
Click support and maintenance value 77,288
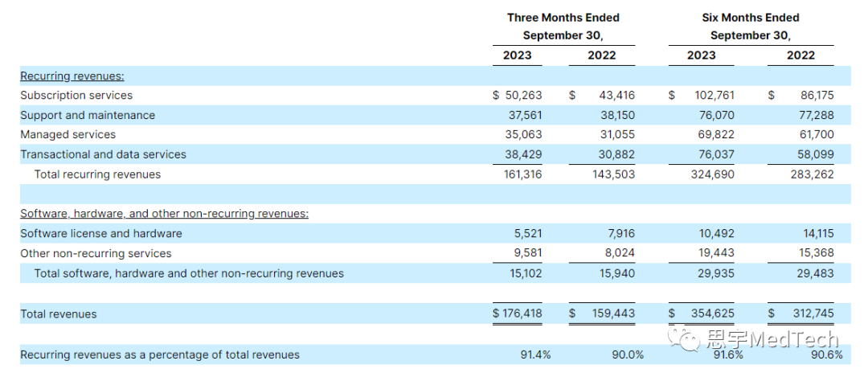pyautogui.click(x=816, y=115)
